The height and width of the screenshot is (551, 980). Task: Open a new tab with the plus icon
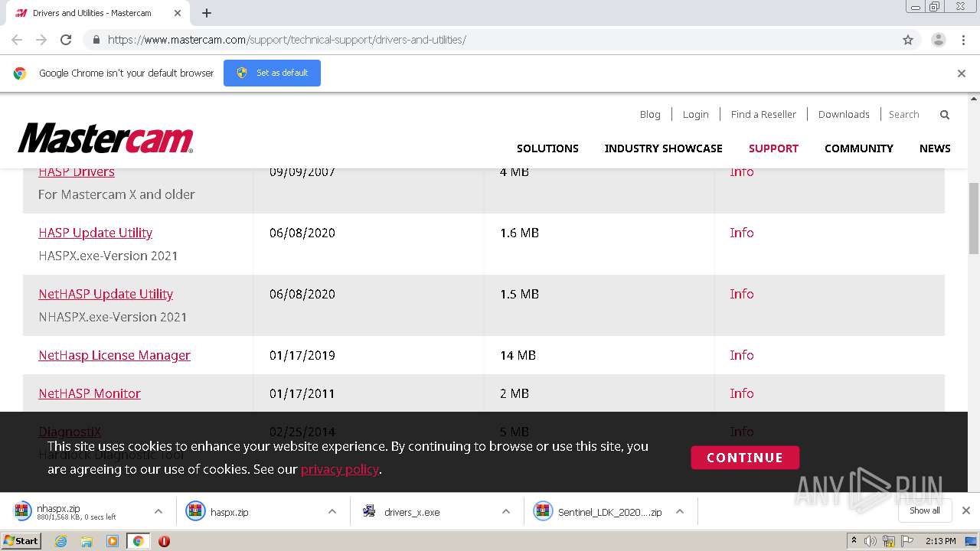click(x=207, y=13)
